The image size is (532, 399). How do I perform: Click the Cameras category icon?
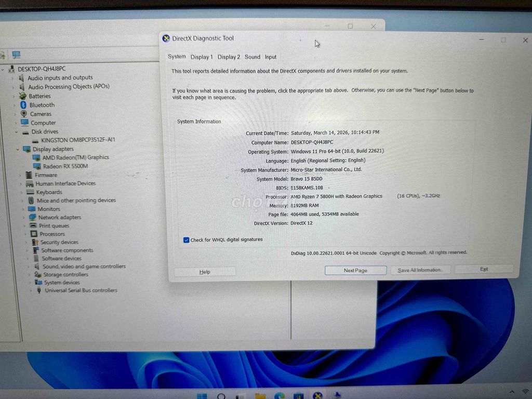coord(24,114)
